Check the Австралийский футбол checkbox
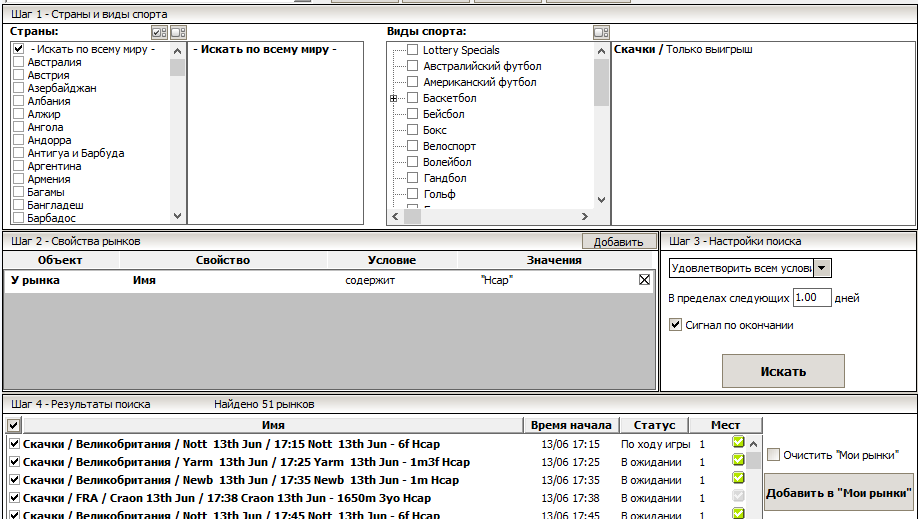The image size is (918, 519). (x=413, y=66)
